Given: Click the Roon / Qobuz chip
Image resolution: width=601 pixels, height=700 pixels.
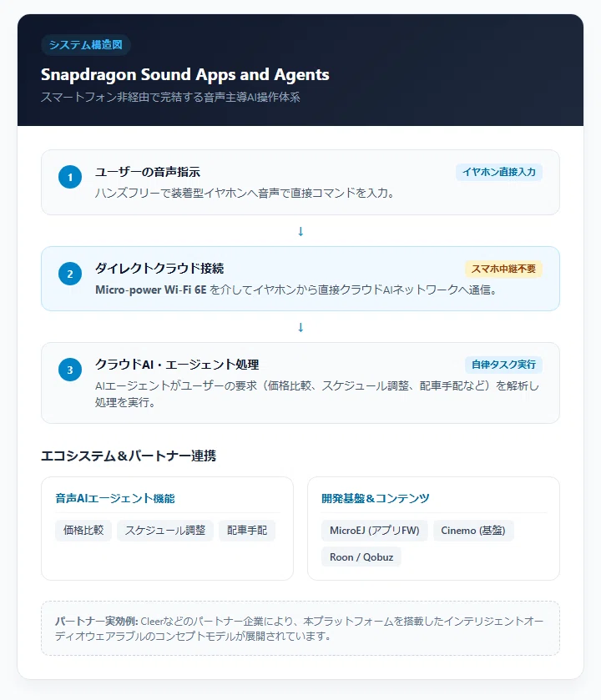Looking at the screenshot, I should click(x=361, y=557).
